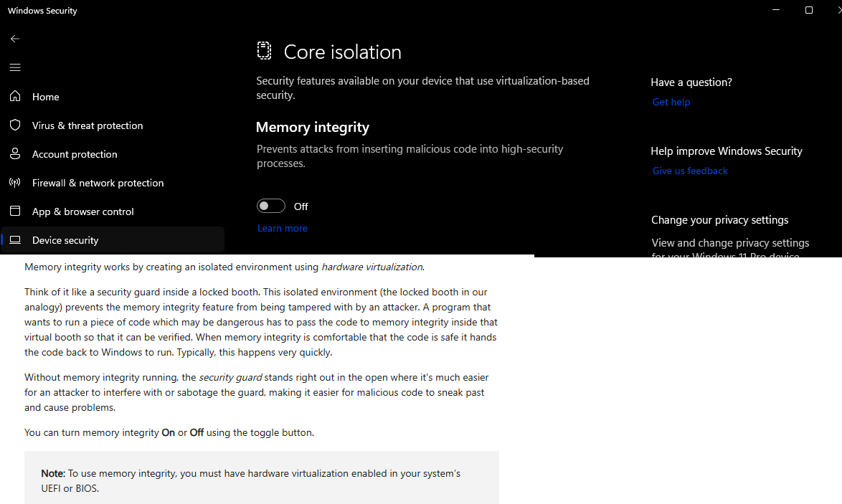Click the Memory integrity section heading
Image resolution: width=842 pixels, height=504 pixels.
coord(312,127)
